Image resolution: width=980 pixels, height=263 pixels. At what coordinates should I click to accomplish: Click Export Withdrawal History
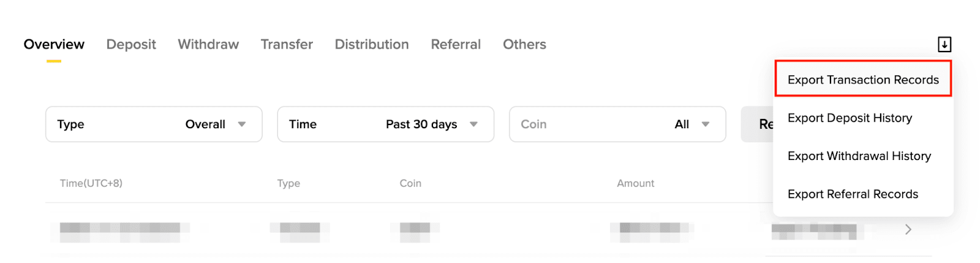[x=859, y=156]
